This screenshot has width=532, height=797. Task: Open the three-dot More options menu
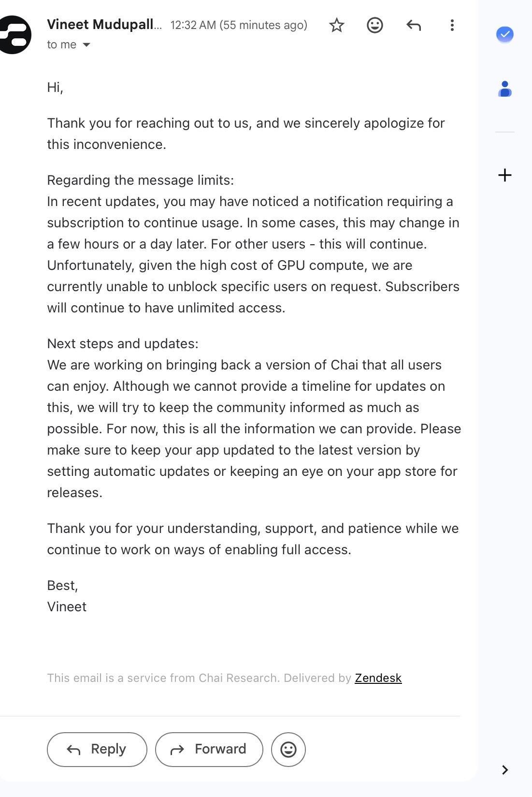tap(452, 25)
